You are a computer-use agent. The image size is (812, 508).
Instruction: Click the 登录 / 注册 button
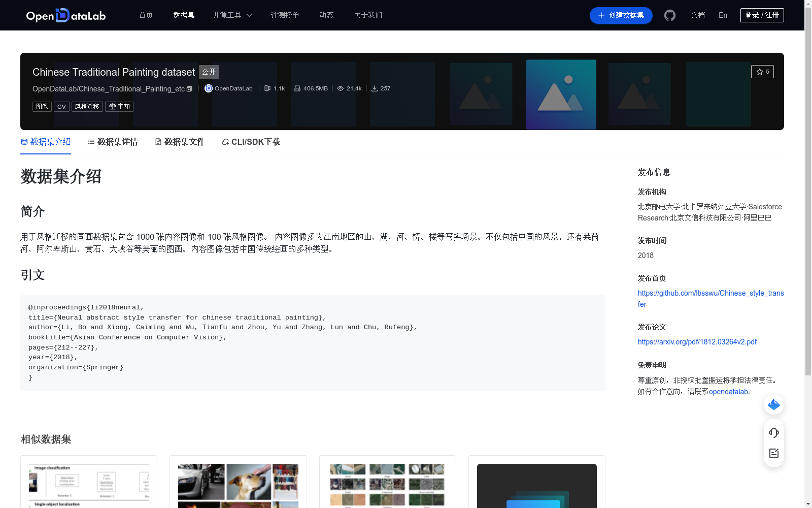[762, 15]
